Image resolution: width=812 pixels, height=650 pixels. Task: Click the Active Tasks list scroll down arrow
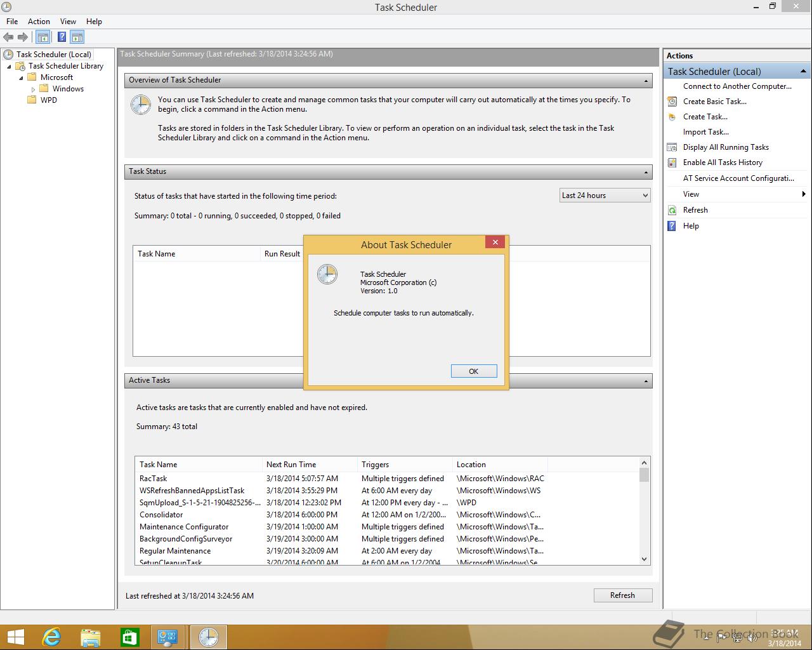point(645,559)
